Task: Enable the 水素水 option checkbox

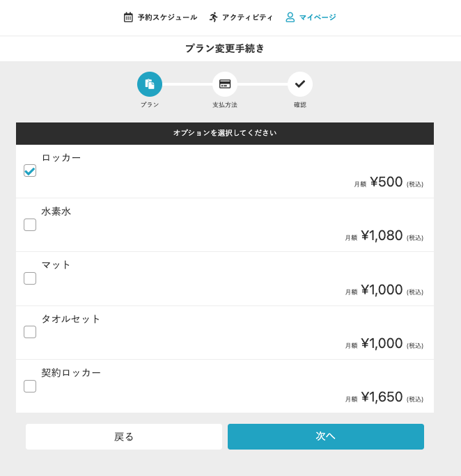Action: tap(30, 225)
